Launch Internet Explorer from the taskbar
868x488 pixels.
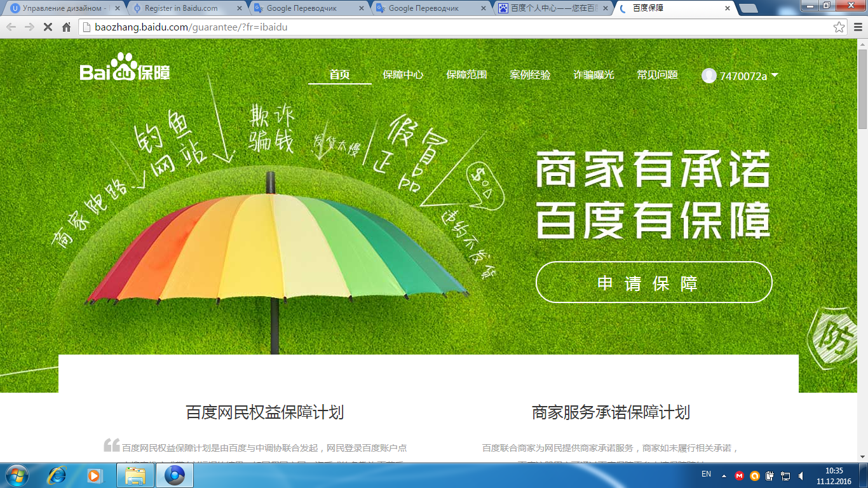pyautogui.click(x=58, y=475)
